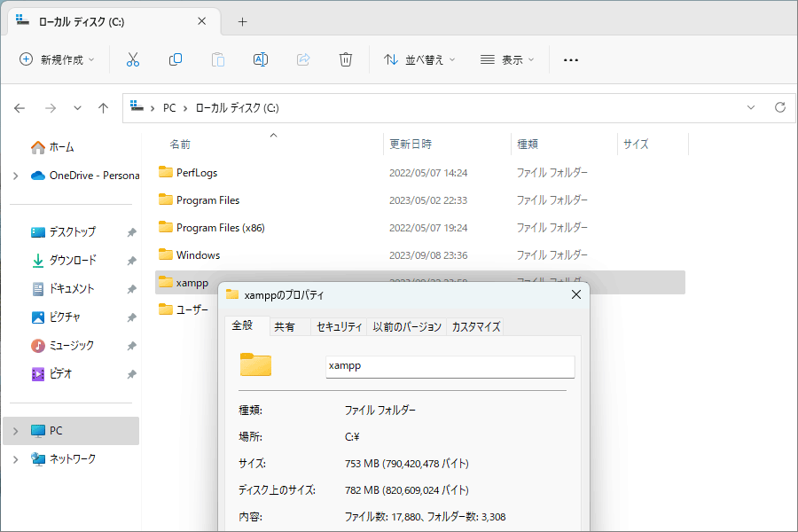This screenshot has width=798, height=532.
Task: Add a new tab with plus button
Action: point(242,21)
